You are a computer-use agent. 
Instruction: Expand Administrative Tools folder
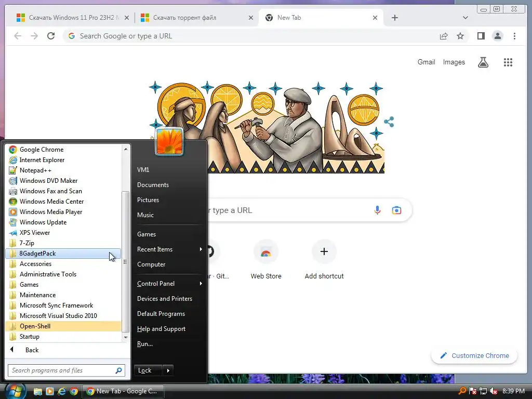[63, 274]
